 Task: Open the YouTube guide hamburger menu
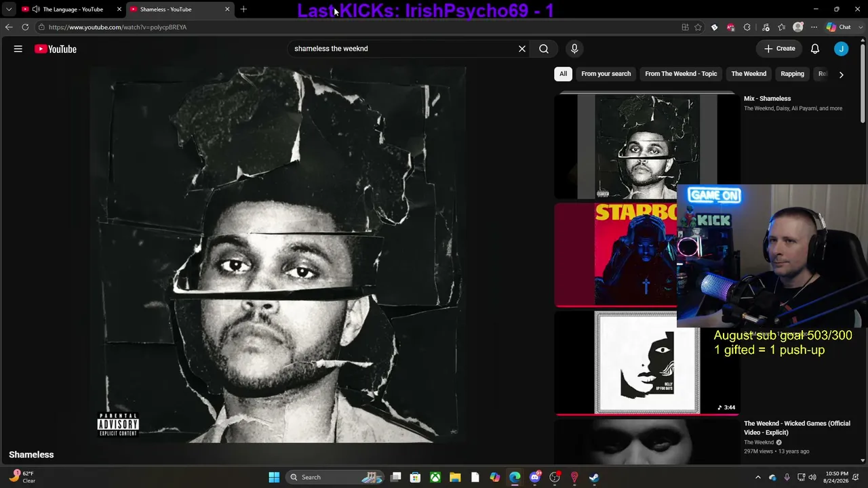tap(18, 49)
